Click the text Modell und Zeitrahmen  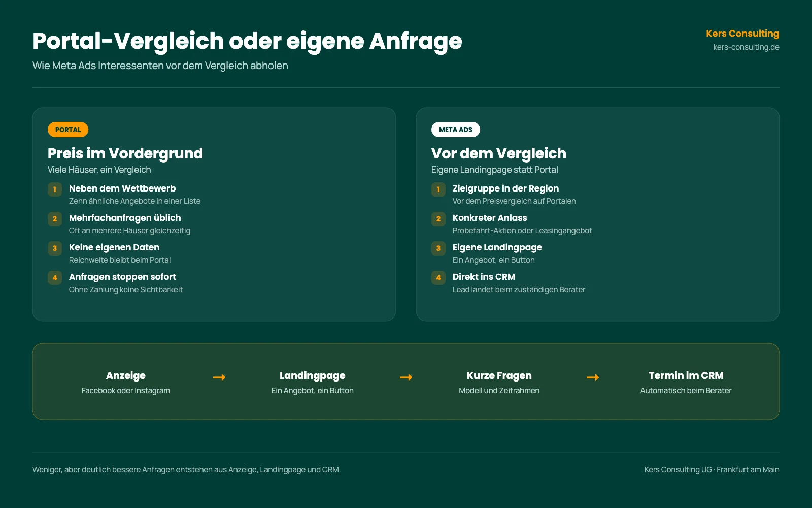click(499, 391)
